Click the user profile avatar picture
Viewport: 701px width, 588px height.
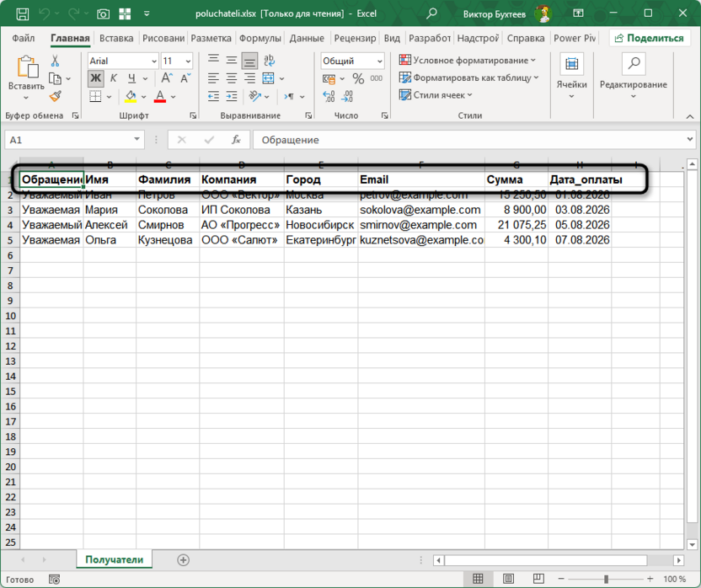pyautogui.click(x=543, y=13)
